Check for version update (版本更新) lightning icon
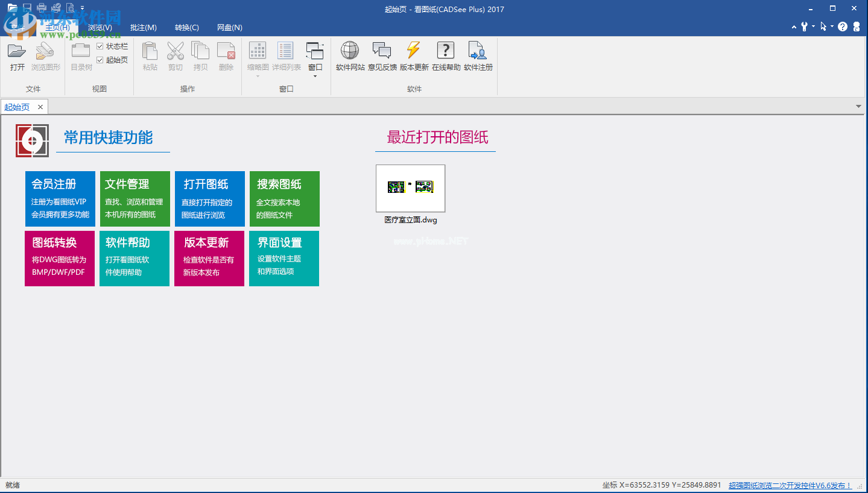The image size is (868, 493). [413, 51]
